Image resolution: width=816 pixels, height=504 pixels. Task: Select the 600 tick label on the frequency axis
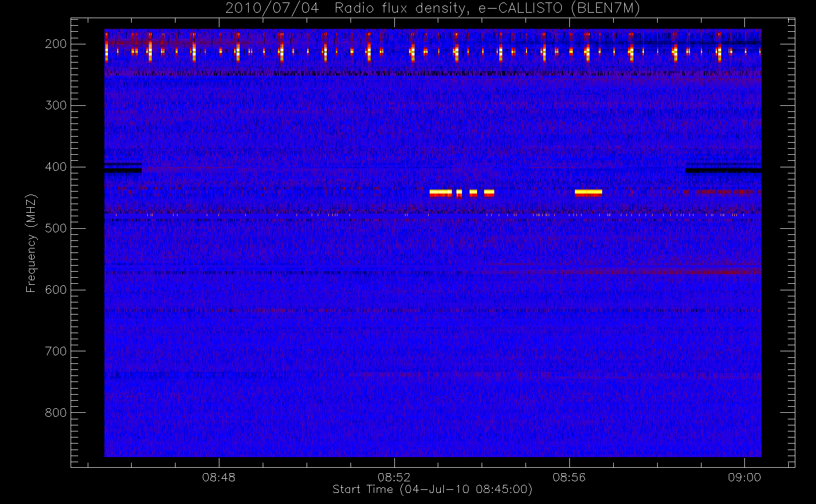click(x=55, y=290)
